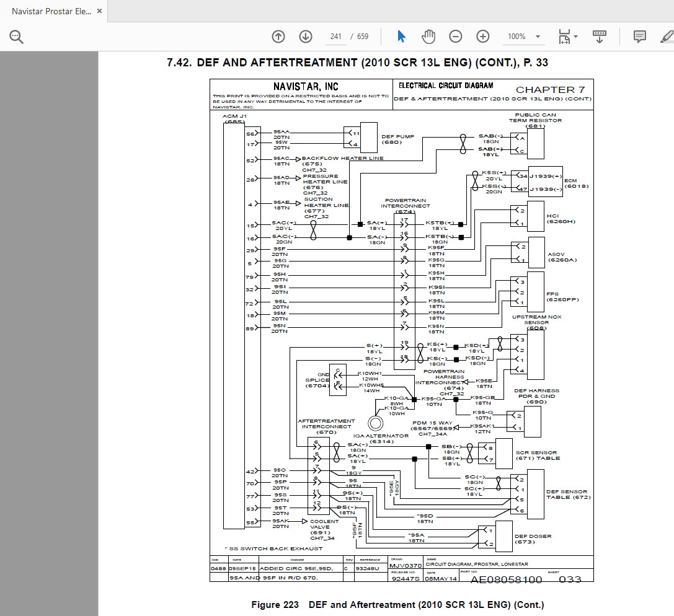The image size is (674, 616).
Task: Click the total page count 659
Action: [x=363, y=37]
